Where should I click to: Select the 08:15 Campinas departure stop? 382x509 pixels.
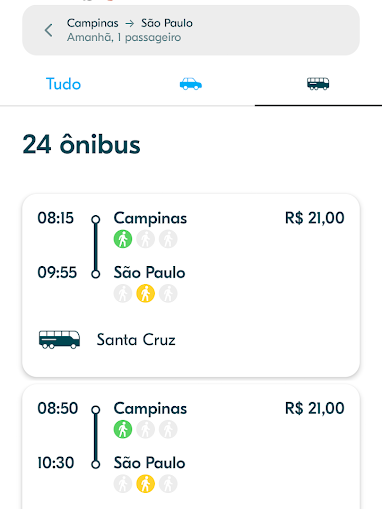[150, 219]
